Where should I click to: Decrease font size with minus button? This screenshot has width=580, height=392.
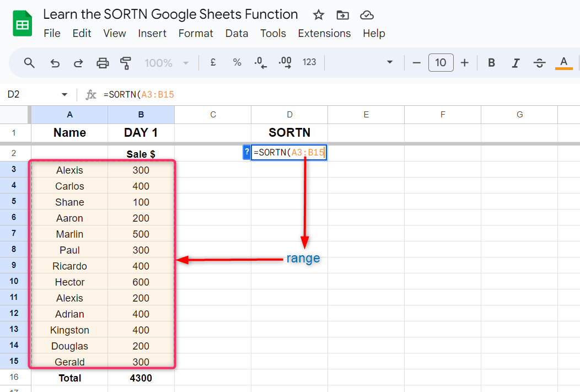[x=416, y=63]
